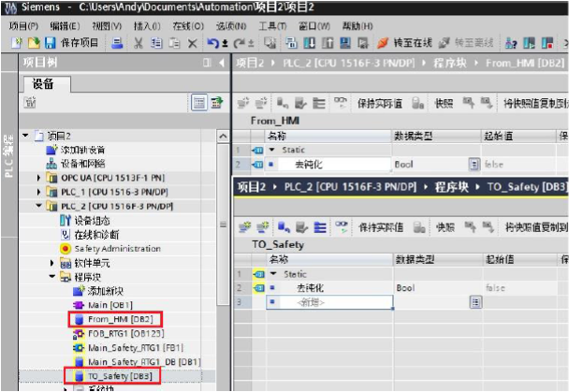Click the new project icon
This screenshot has height=392, width=569.
(x=16, y=43)
